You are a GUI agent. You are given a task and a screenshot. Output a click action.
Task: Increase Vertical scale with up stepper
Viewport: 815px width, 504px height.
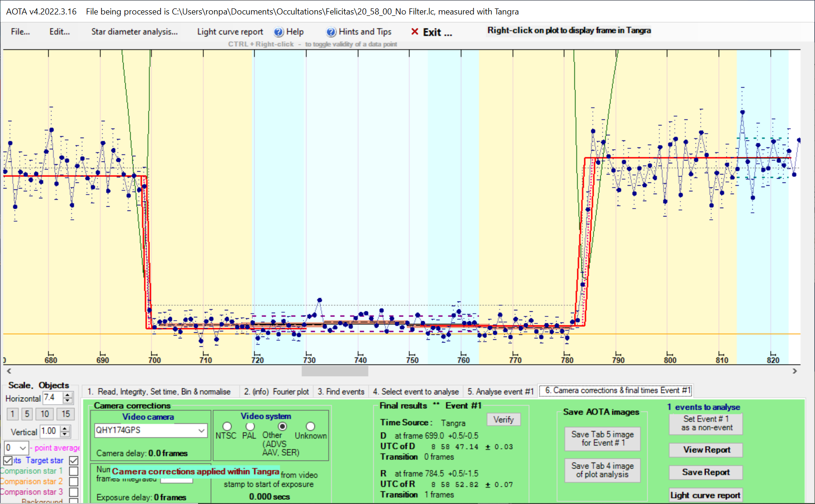65,428
